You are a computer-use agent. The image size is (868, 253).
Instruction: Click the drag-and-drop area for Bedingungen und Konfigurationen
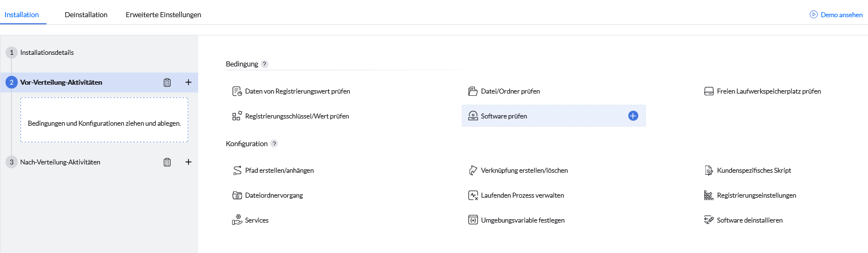(x=104, y=120)
